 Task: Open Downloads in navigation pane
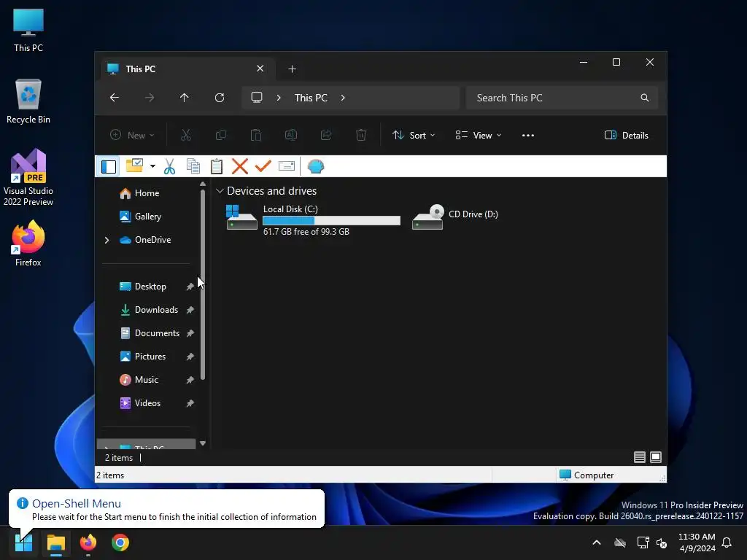tap(156, 309)
